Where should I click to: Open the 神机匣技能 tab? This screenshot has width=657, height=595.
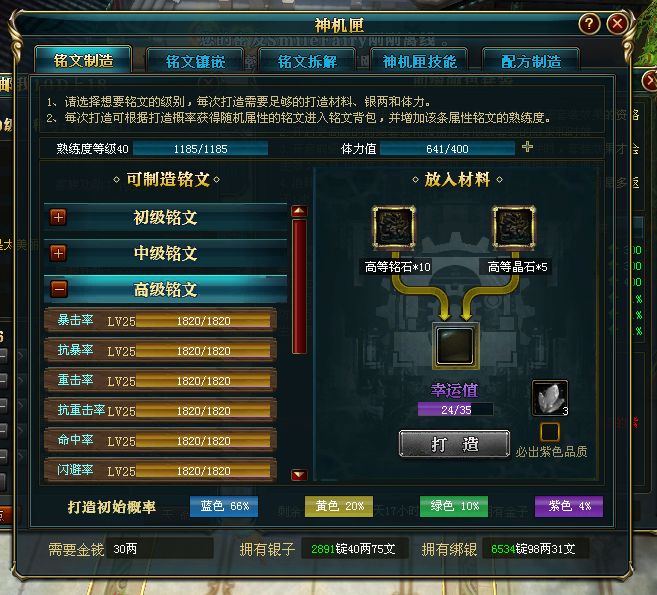coord(419,61)
